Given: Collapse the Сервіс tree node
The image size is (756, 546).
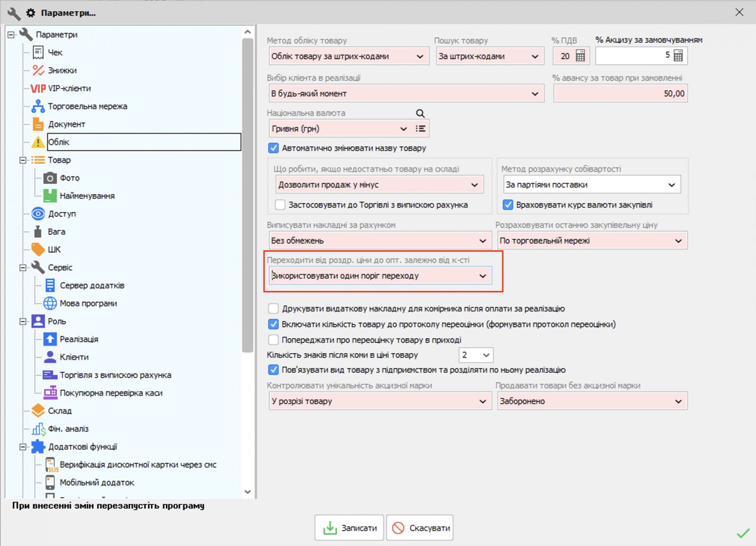Looking at the screenshot, I should (22, 268).
